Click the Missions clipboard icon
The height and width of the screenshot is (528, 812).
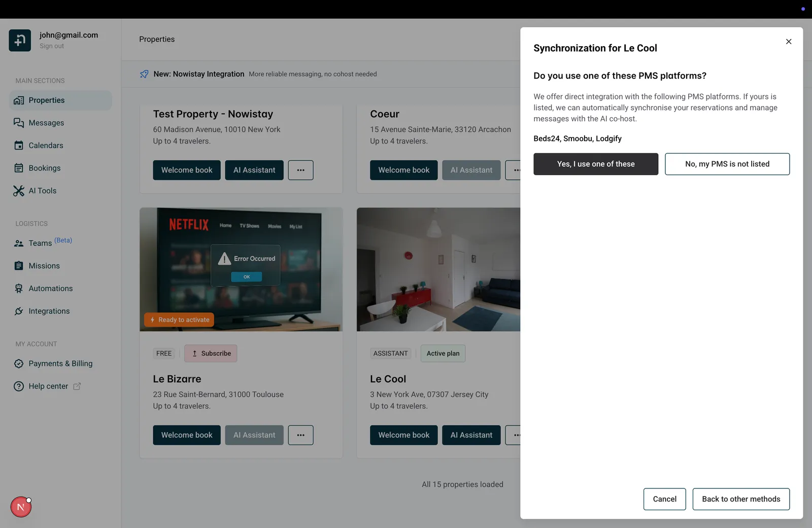click(19, 266)
